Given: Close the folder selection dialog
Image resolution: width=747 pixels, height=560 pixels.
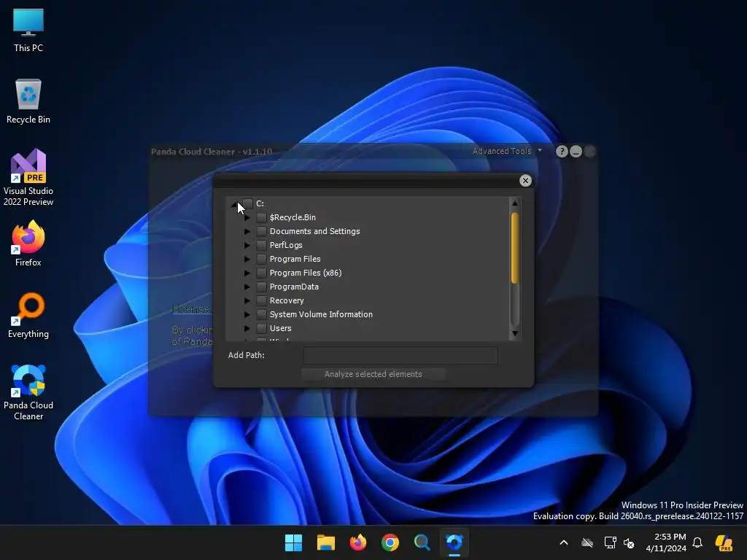Looking at the screenshot, I should 525,181.
